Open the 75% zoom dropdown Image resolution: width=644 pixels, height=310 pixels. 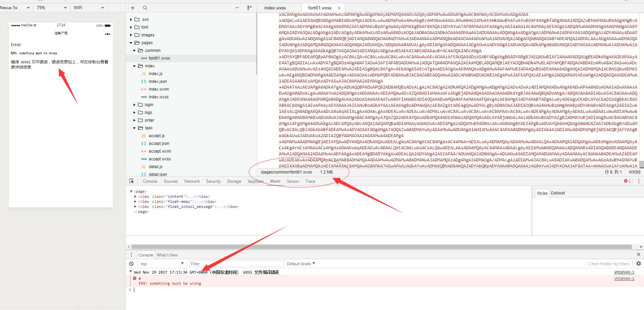[51, 8]
